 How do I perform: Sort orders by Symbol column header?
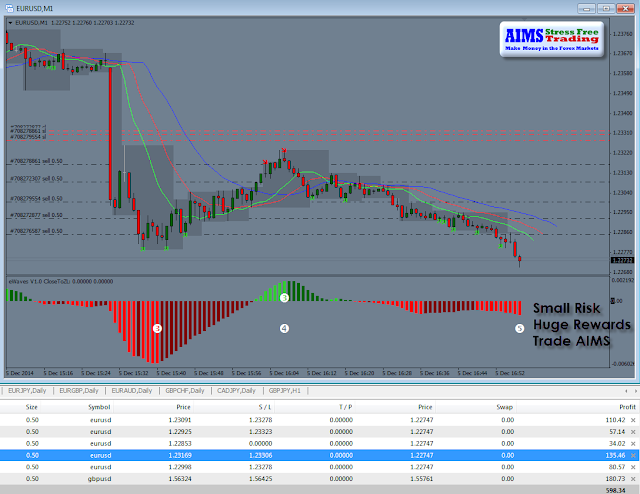[x=99, y=407]
